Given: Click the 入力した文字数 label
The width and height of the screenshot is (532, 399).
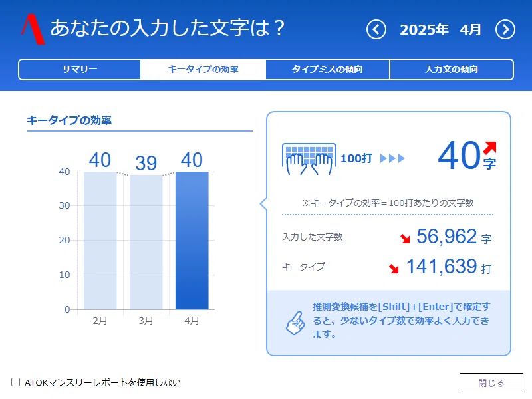Looking at the screenshot, I should (312, 237).
